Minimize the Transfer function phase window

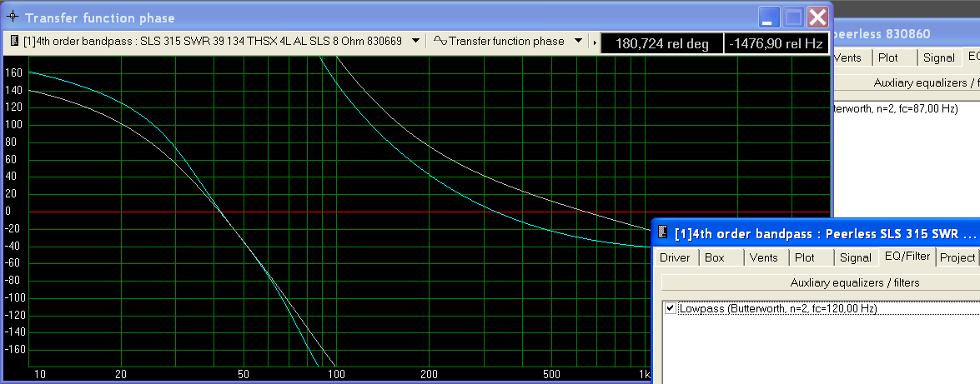tap(769, 17)
